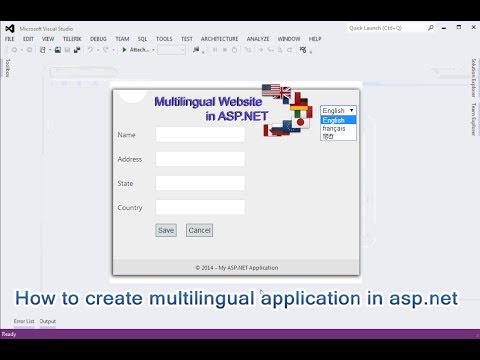Click the Cancel button in form
Viewport: 480px width, 360px height.
199,230
